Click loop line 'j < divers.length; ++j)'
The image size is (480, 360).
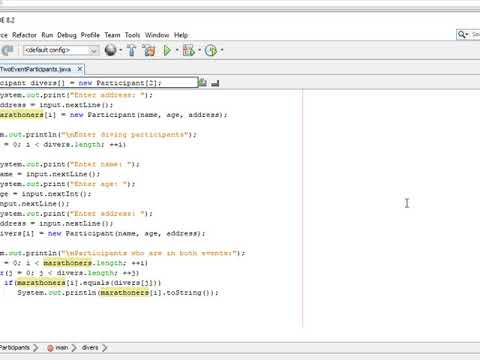69,273
